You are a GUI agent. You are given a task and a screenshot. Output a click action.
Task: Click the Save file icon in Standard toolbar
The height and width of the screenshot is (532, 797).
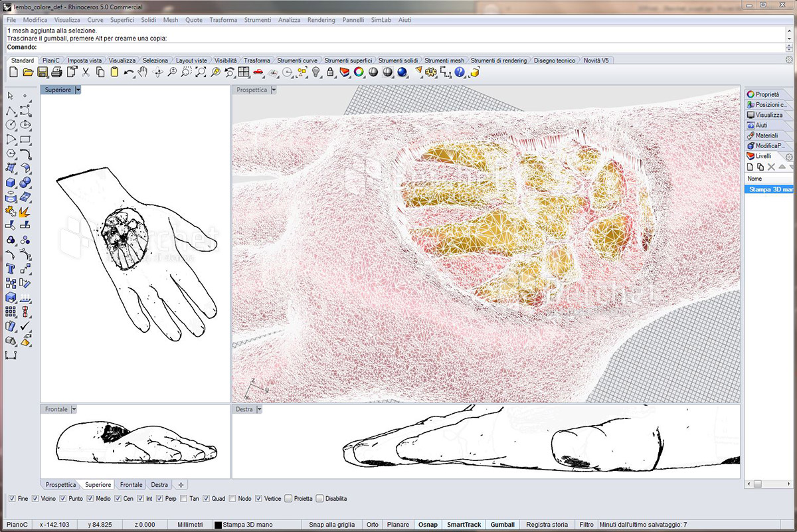tap(43, 72)
